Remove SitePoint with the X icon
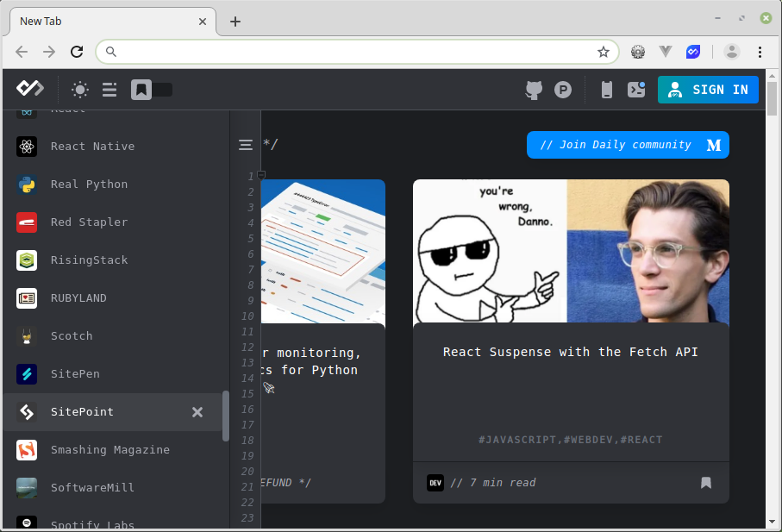 [x=197, y=412]
